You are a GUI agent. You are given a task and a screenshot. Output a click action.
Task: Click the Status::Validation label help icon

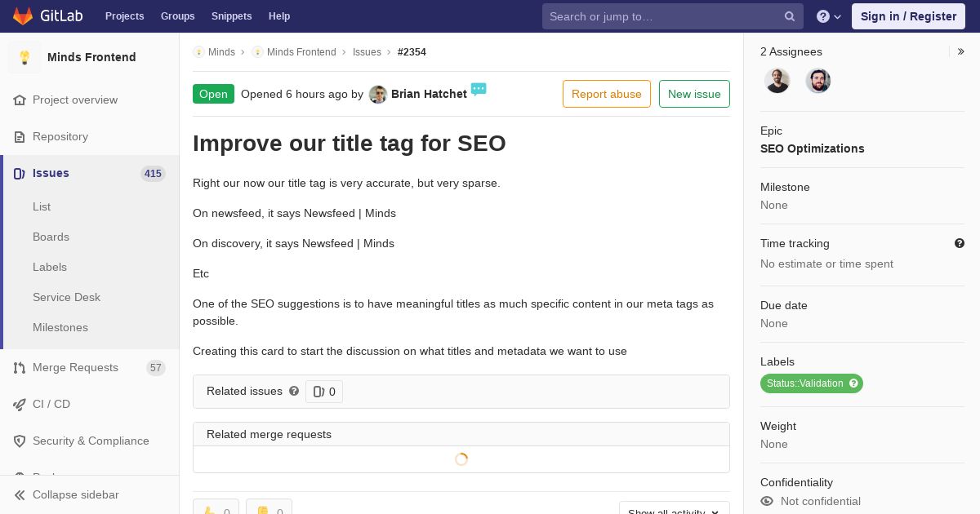(854, 383)
